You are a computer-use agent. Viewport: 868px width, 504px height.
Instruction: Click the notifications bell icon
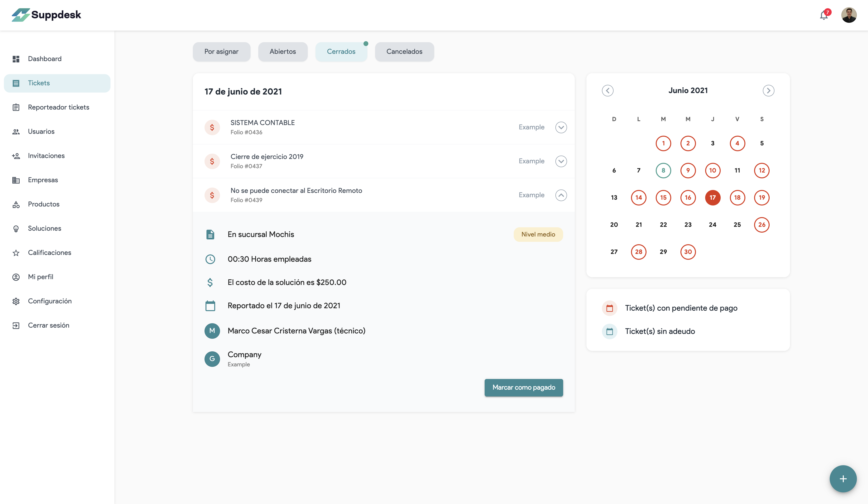824,15
